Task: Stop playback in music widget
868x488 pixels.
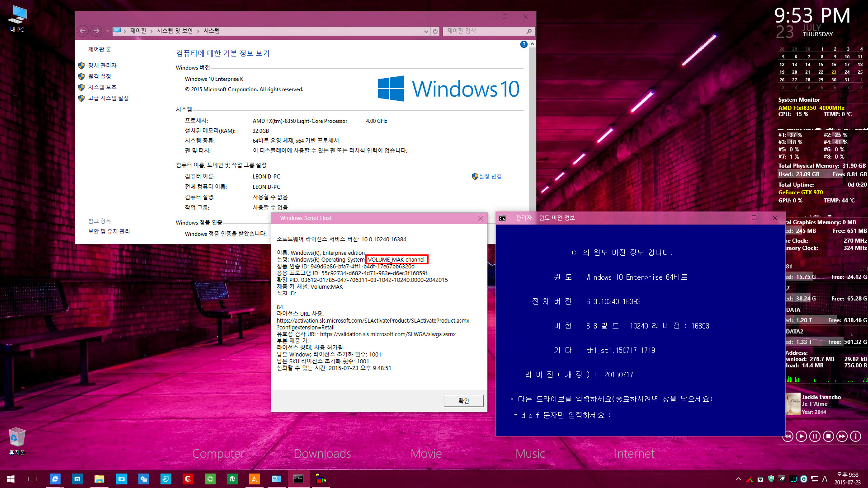Action: 828,436
